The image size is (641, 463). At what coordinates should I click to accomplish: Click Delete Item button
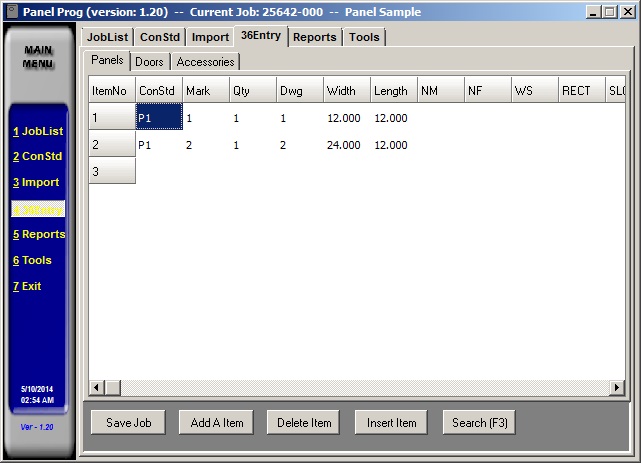(x=304, y=423)
